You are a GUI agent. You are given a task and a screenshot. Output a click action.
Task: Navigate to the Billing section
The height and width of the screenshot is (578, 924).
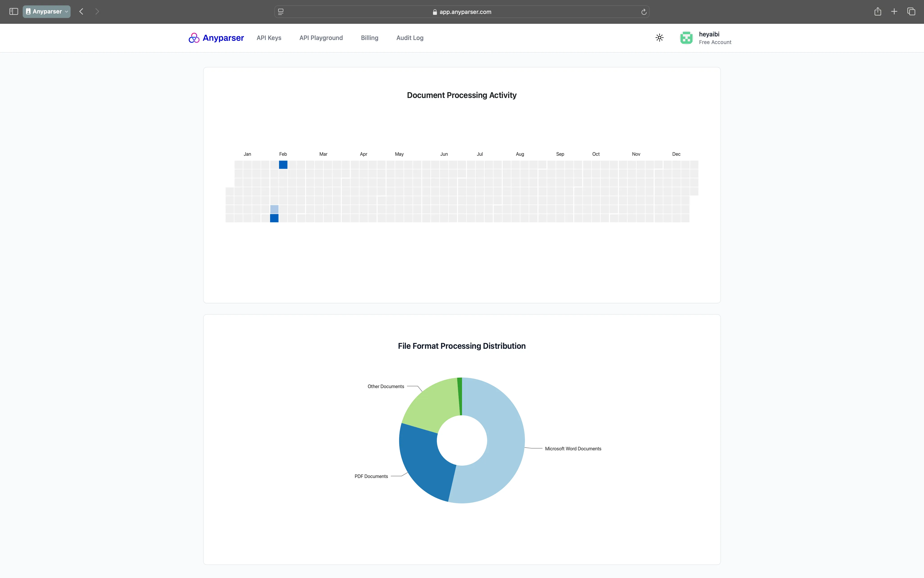[369, 38]
